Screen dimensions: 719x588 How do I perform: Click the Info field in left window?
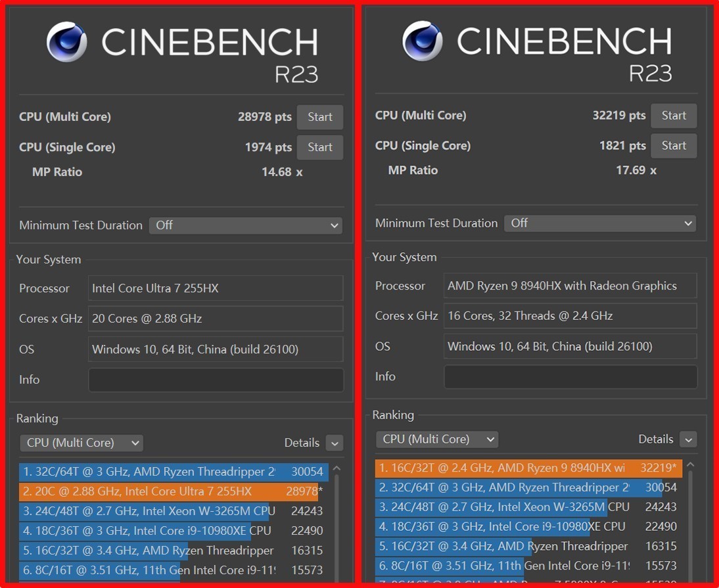coord(216,380)
